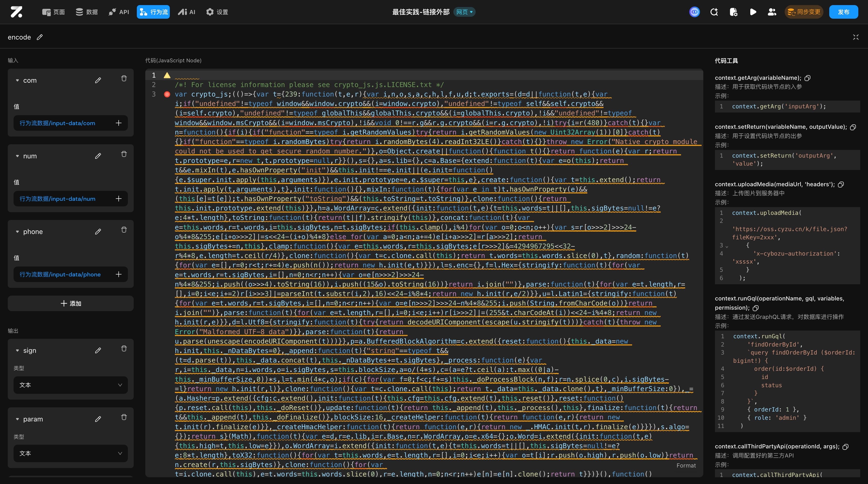This screenshot has width=868, height=484.
Task: Click the plus icon in com value field
Action: [x=119, y=123]
